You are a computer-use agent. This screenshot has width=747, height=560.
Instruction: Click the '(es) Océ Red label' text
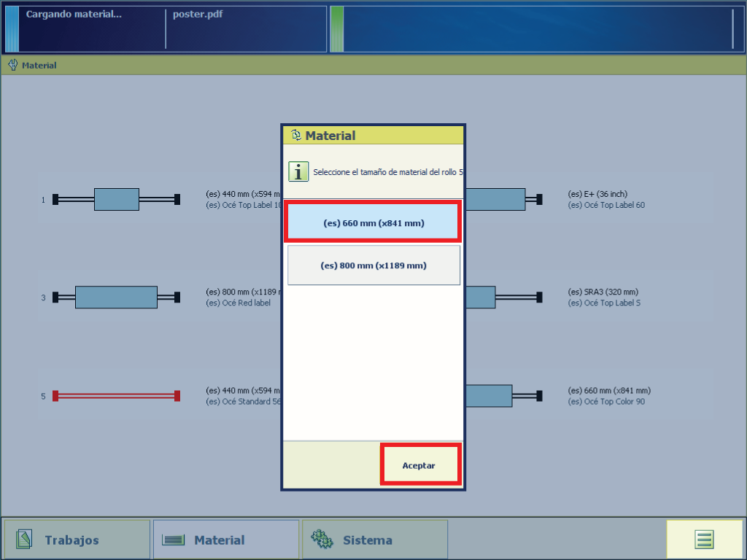(239, 303)
